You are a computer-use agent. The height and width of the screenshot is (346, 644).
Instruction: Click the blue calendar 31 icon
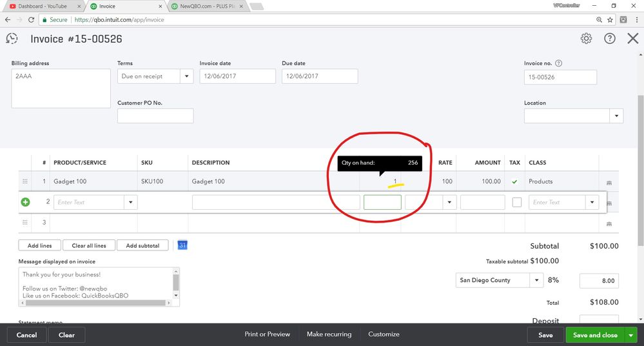tap(182, 245)
